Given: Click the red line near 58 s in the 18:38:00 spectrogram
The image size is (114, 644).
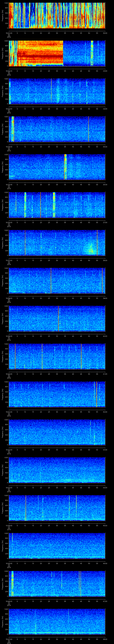Looking at the screenshot, I should 102,280.
